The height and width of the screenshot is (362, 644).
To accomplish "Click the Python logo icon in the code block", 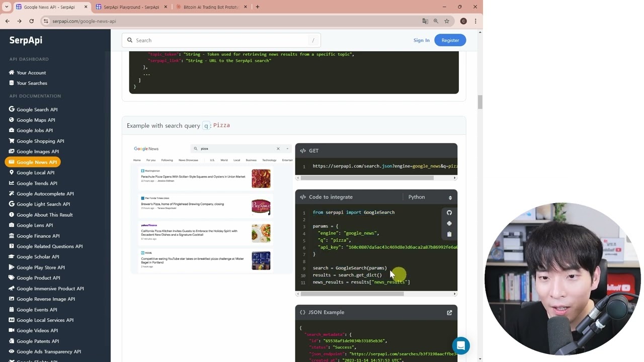I will coord(449,223).
